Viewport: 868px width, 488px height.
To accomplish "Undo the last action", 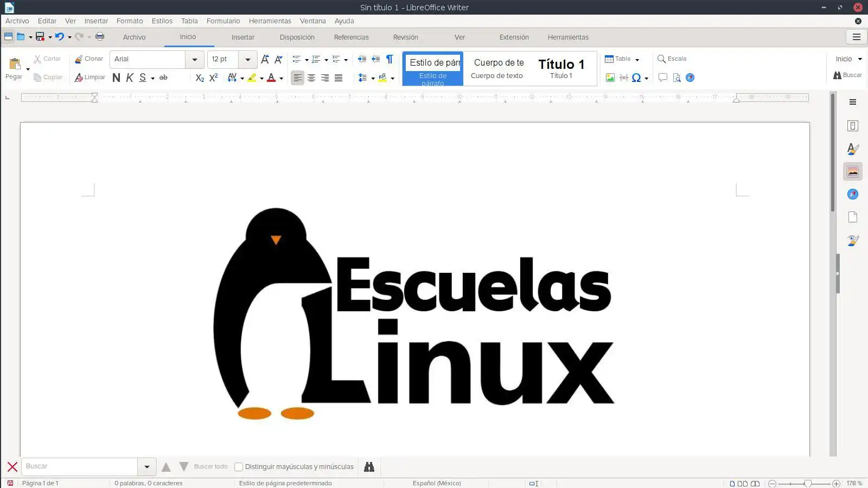I will coord(60,37).
